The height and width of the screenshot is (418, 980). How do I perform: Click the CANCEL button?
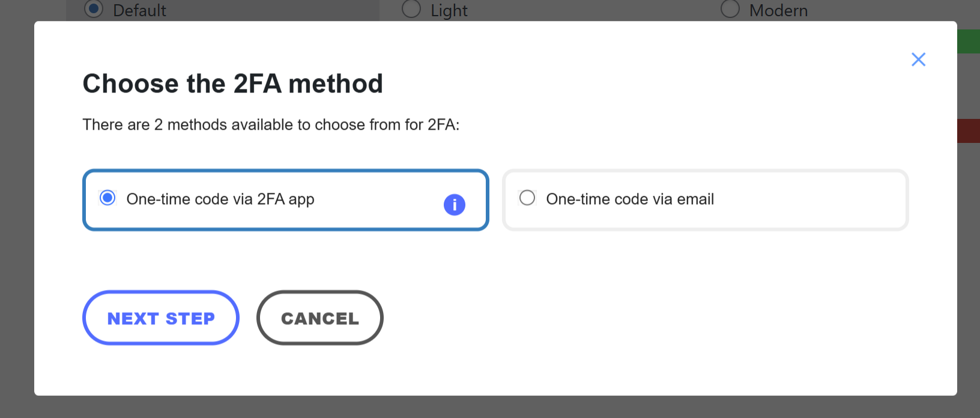[320, 318]
